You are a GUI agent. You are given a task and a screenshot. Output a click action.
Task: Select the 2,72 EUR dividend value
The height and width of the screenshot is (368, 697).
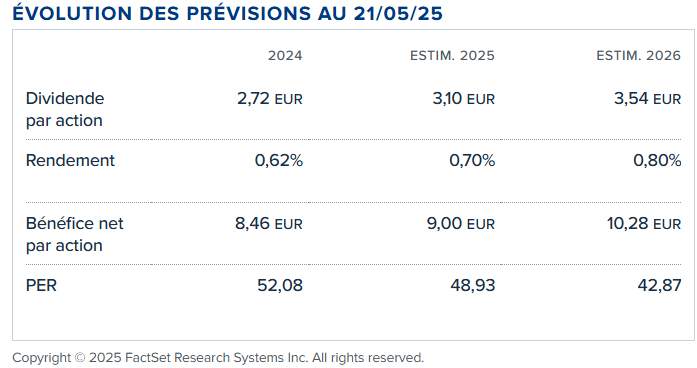270,99
